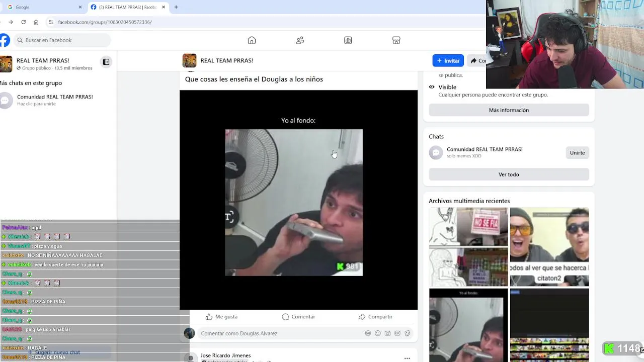Open GIF picker in comment box
The image size is (644, 362).
coord(397,333)
